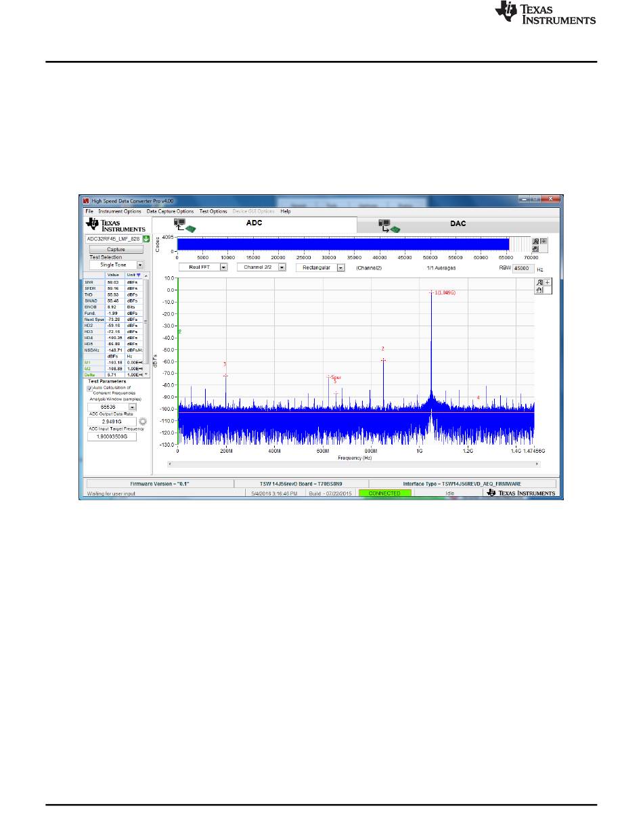The height and width of the screenshot is (840, 643).
Task: Click Texas Instruments logo in status bar
Action: click(520, 493)
